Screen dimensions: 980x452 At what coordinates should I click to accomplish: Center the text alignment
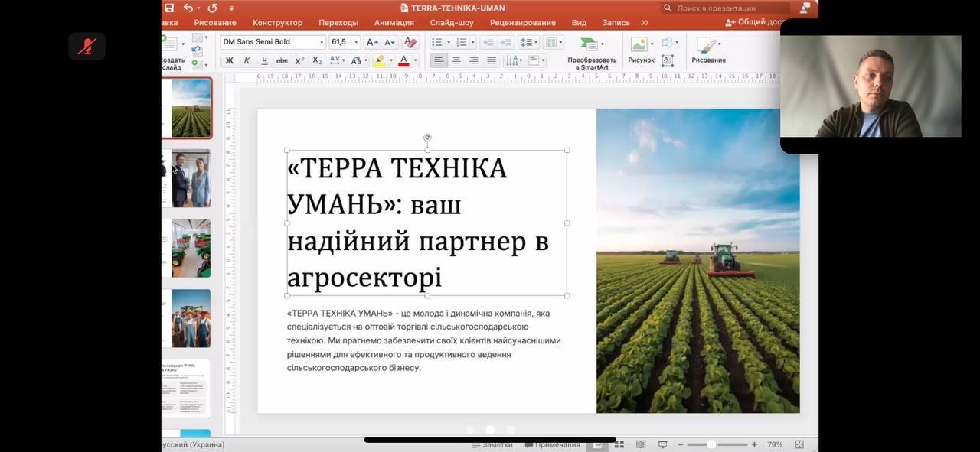click(x=456, y=60)
